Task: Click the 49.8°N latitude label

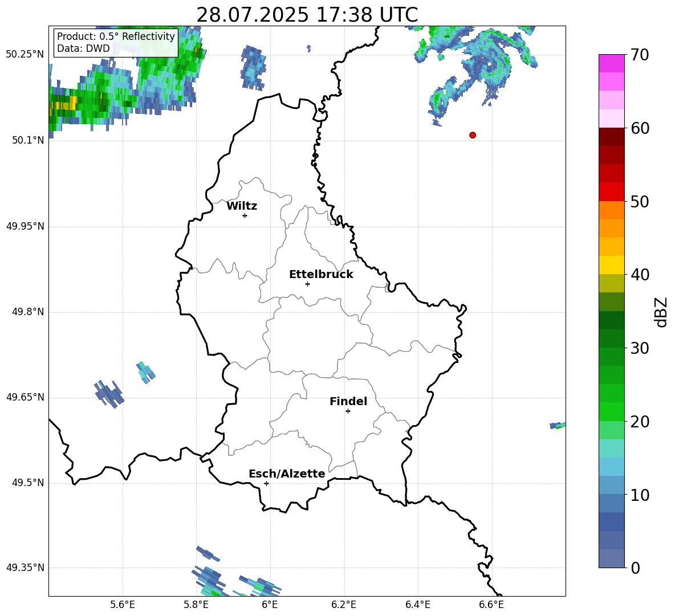Action: (x=28, y=312)
